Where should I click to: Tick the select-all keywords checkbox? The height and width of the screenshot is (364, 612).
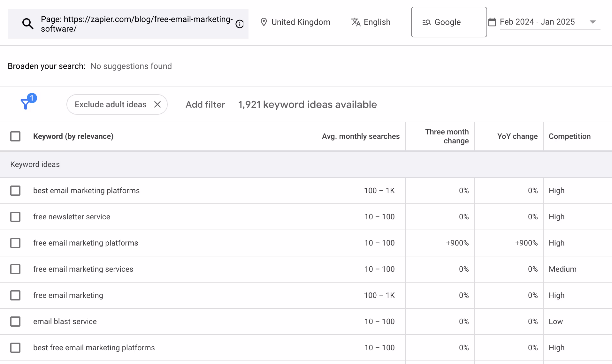coord(15,136)
